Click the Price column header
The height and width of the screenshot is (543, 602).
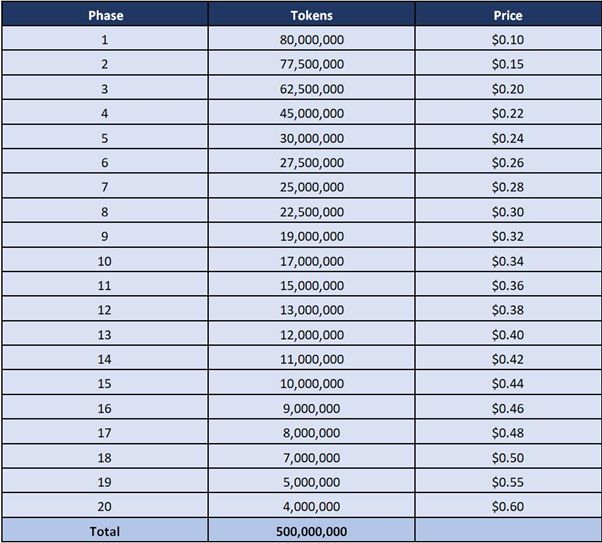coord(507,15)
